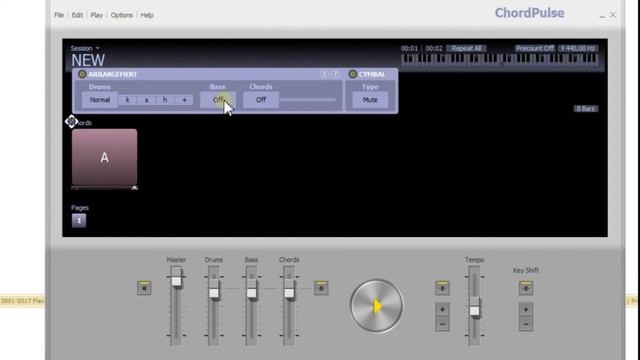Click the Precount Off button
The image size is (640, 360).
(x=535, y=48)
